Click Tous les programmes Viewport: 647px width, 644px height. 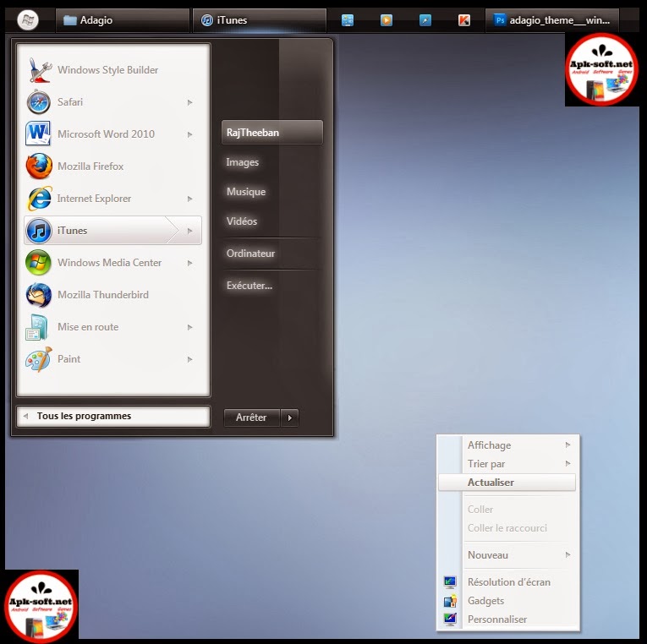113,416
